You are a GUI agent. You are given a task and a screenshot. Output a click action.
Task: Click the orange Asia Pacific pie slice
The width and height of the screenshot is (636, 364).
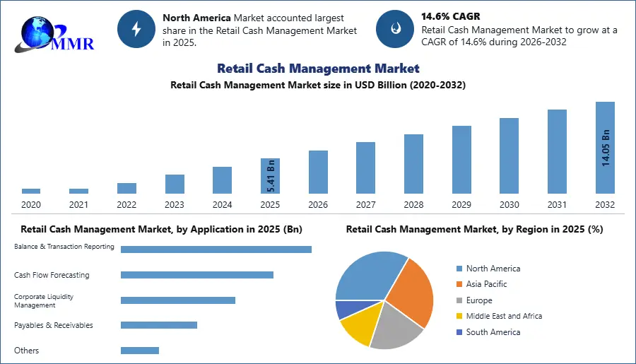(412, 293)
